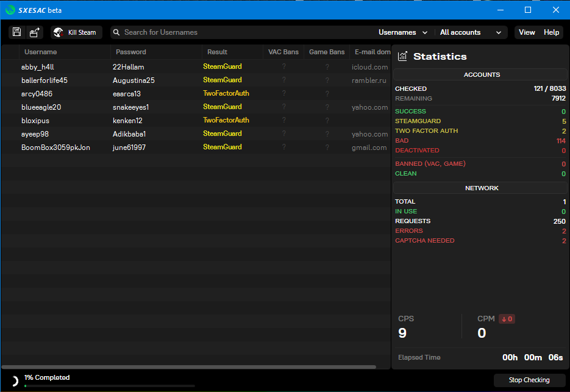Click the icloud.com e-mail domain cell

369,67
